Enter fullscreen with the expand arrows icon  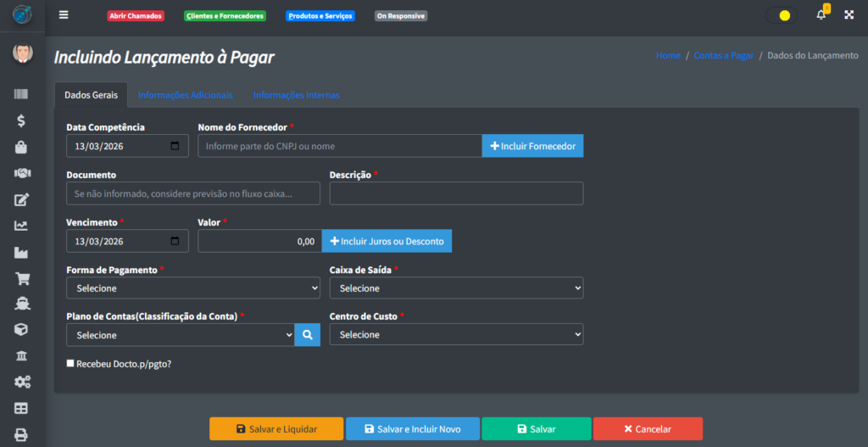(849, 15)
